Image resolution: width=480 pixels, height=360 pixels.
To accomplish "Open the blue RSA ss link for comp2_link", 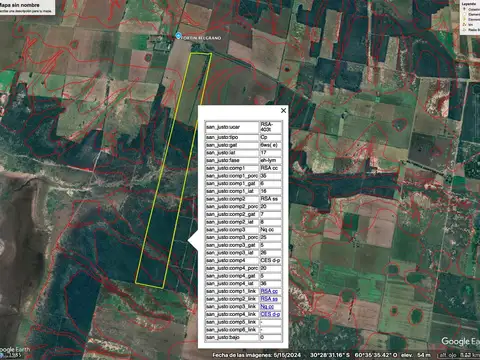I will 269,299.
